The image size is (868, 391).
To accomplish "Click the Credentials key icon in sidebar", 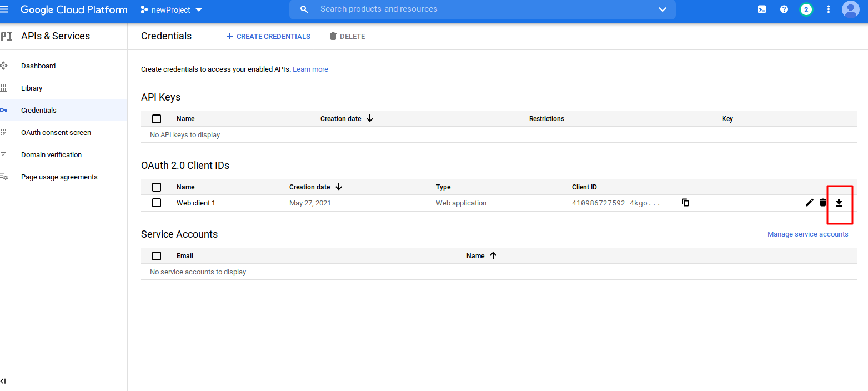I will (x=4, y=110).
